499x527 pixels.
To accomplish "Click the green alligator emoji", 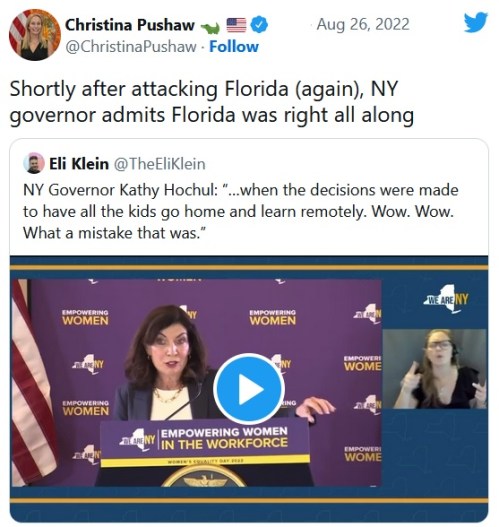I will coord(210,28).
